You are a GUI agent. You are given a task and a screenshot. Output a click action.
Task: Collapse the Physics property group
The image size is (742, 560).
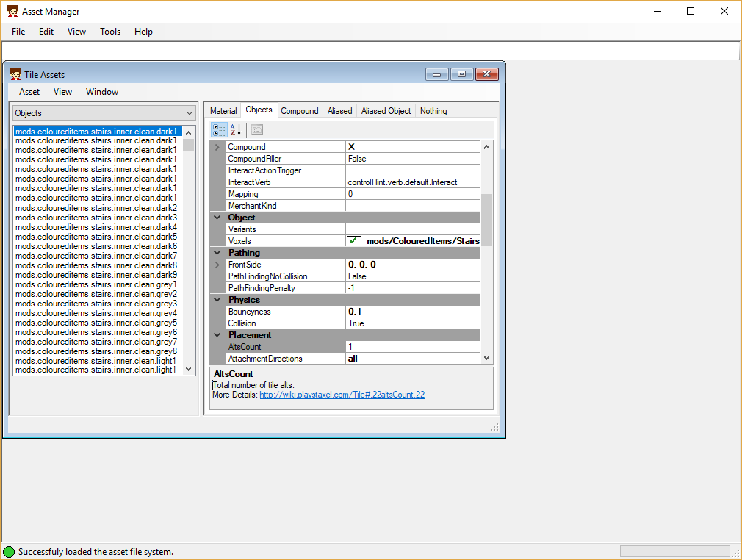coord(217,300)
